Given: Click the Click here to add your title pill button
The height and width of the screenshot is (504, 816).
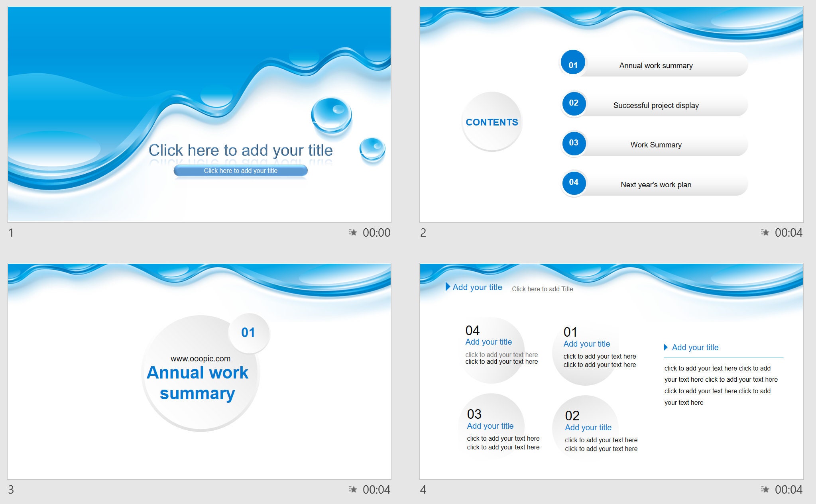Looking at the screenshot, I should [240, 171].
